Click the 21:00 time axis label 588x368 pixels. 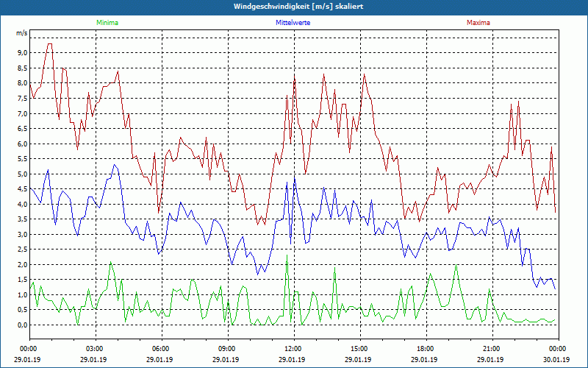pyautogui.click(x=492, y=349)
